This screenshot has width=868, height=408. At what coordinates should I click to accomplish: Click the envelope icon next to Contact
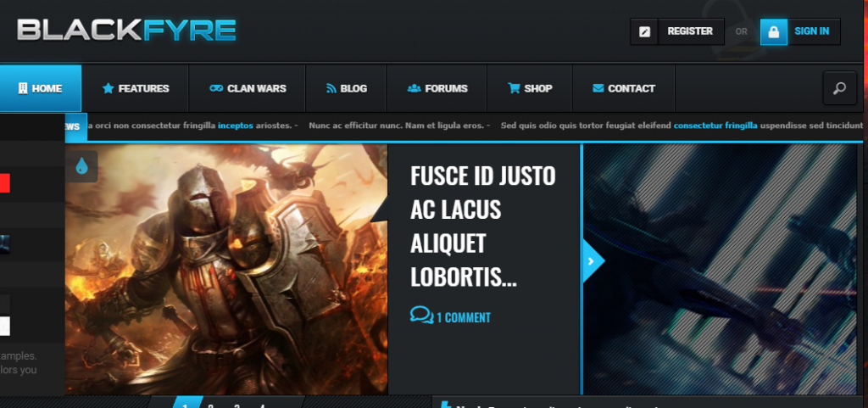598,88
